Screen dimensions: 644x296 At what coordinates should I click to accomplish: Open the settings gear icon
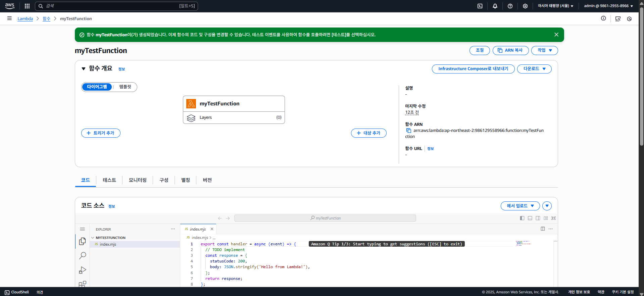[x=525, y=6]
